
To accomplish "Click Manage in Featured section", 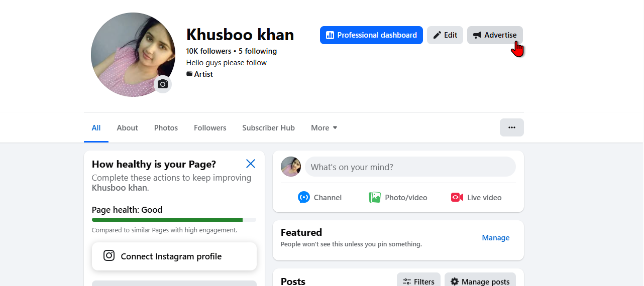I will coord(495,238).
